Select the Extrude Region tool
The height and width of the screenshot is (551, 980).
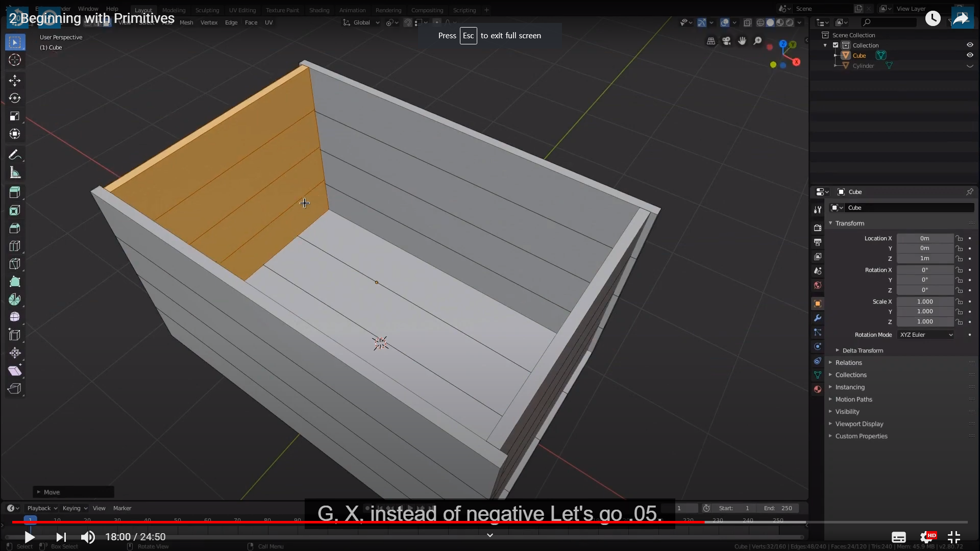(15, 192)
